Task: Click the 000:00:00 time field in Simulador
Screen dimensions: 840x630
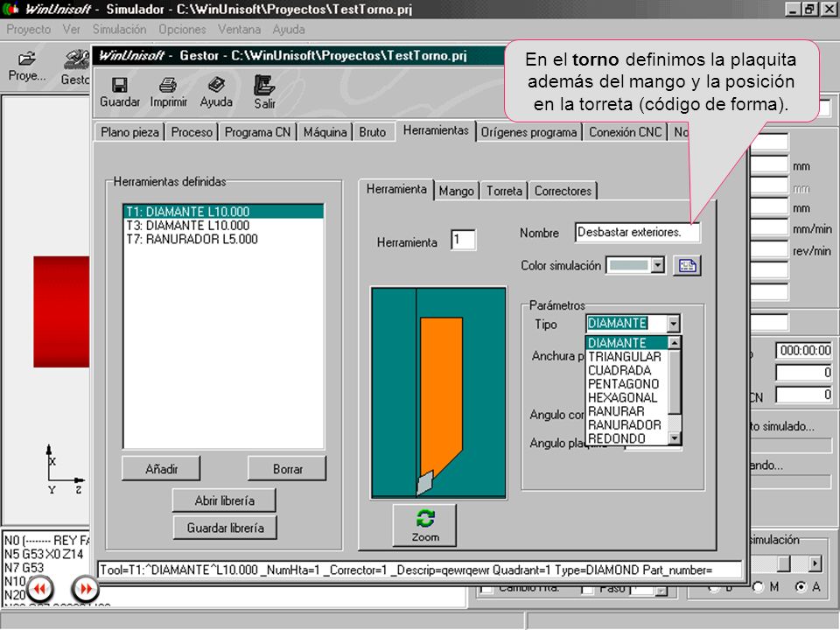Action: coord(803,350)
